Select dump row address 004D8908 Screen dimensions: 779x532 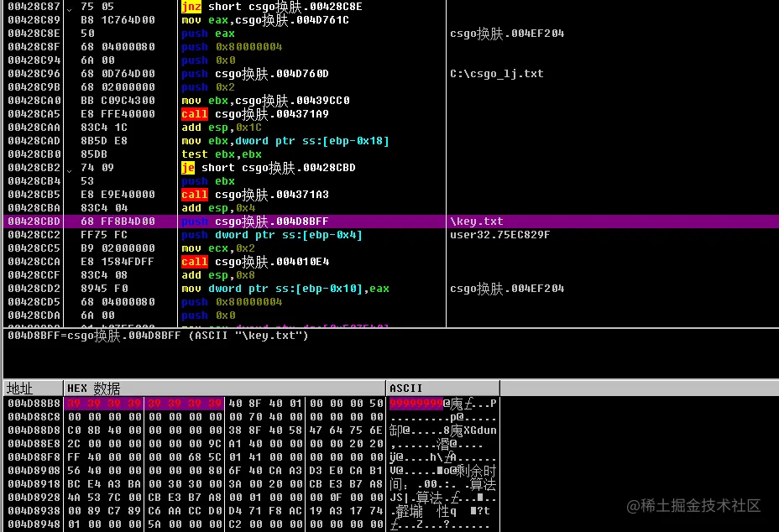click(34, 471)
